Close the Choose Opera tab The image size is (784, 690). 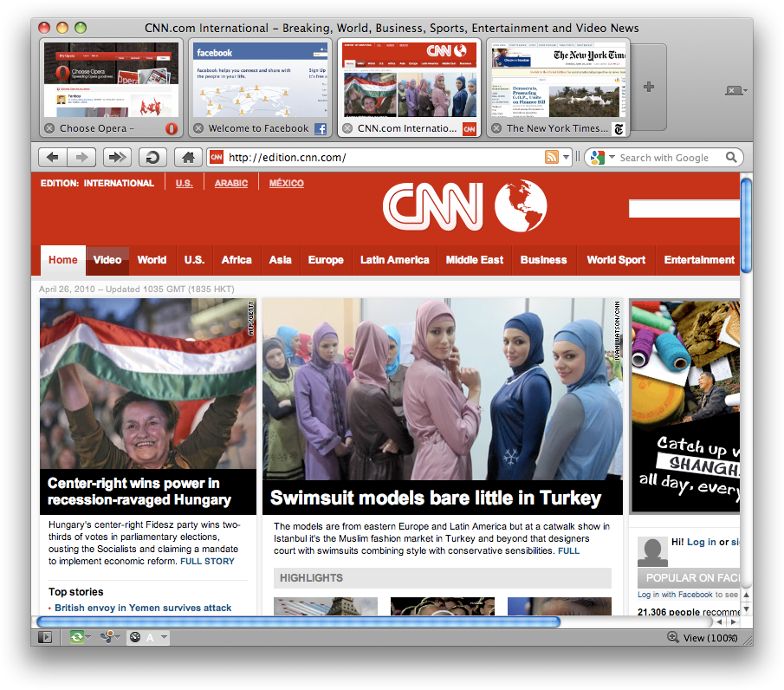pyautogui.click(x=49, y=128)
